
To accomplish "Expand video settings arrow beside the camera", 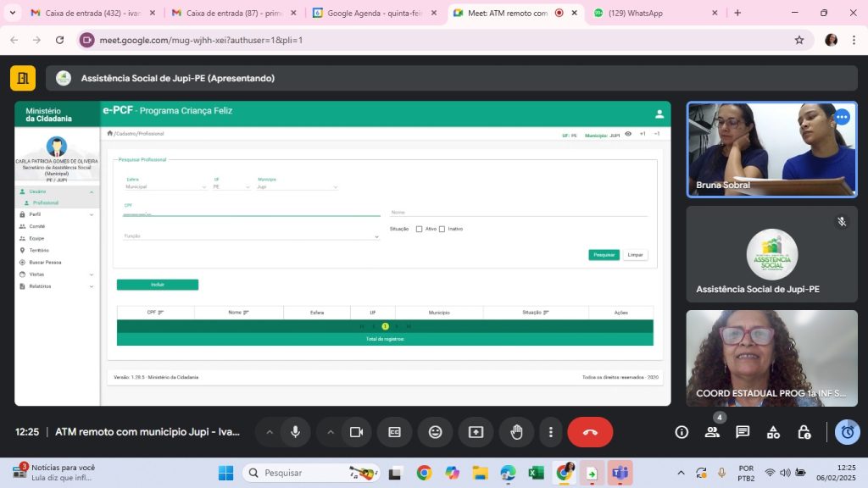I will (x=331, y=432).
